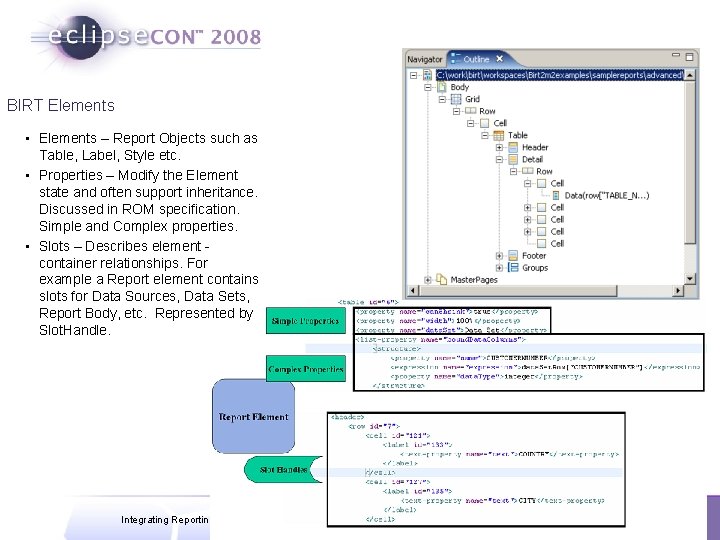Click the Outline horizontal scrollbar right arrow

point(678,290)
